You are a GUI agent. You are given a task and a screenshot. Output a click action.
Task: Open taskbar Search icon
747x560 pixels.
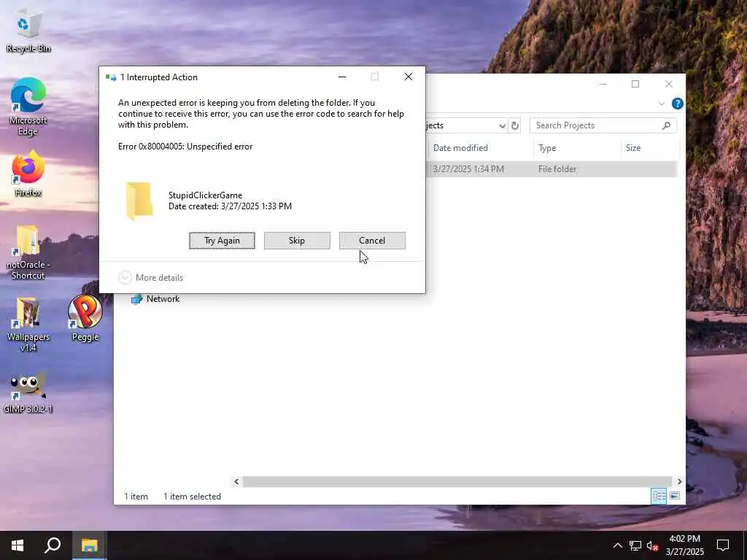53,545
